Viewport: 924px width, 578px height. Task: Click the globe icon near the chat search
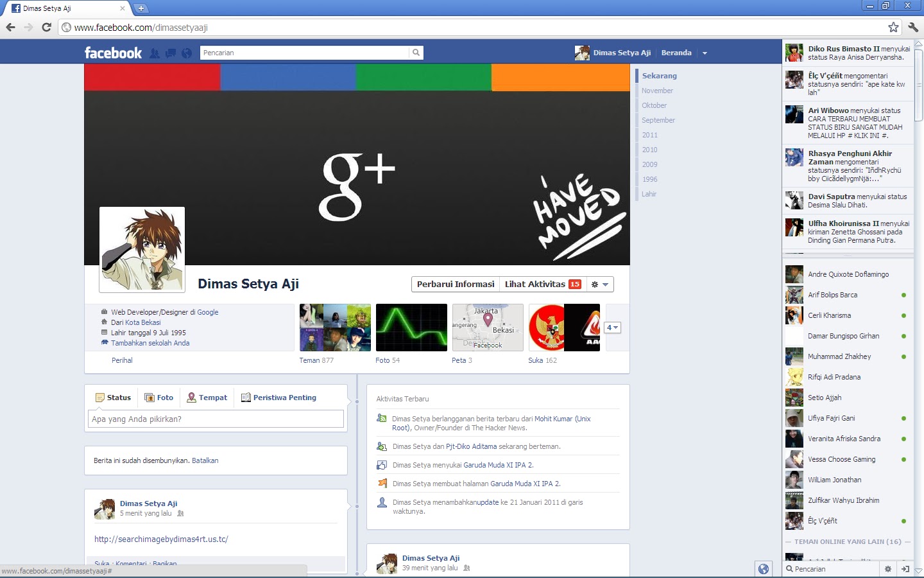(x=763, y=569)
